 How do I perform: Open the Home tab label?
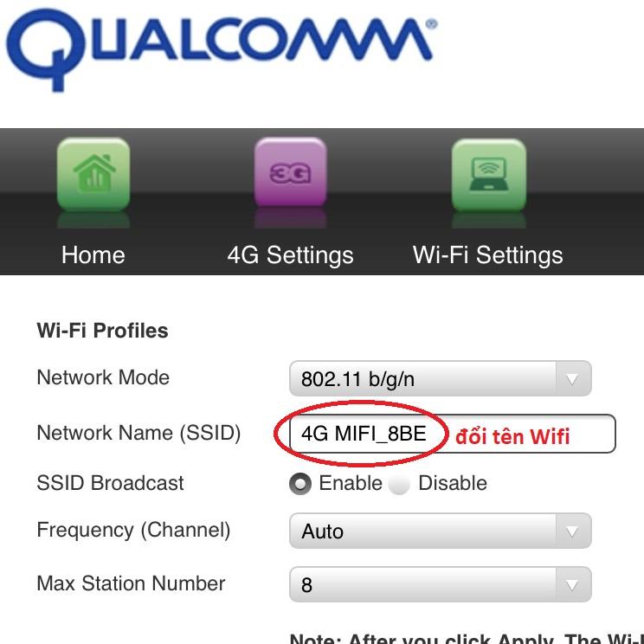[x=93, y=255]
